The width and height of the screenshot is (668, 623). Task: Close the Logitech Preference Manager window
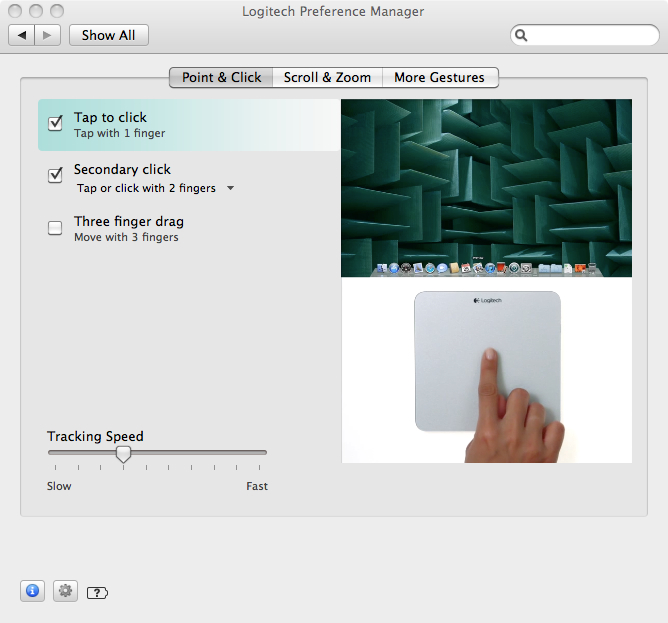click(x=15, y=11)
